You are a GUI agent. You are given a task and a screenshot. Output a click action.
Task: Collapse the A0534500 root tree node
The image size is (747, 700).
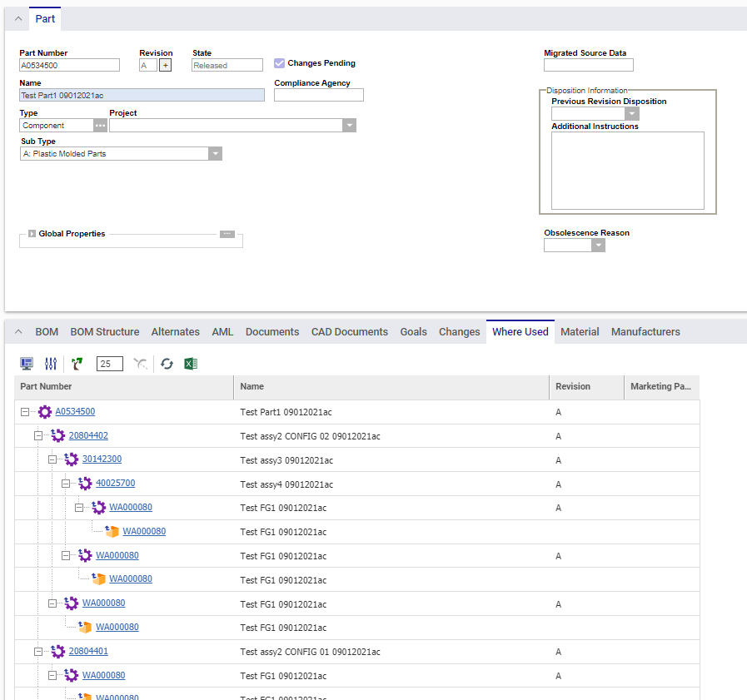click(24, 412)
